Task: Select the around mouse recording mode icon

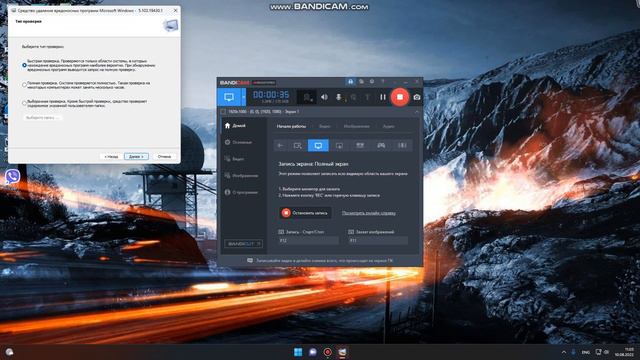Action: (339, 145)
